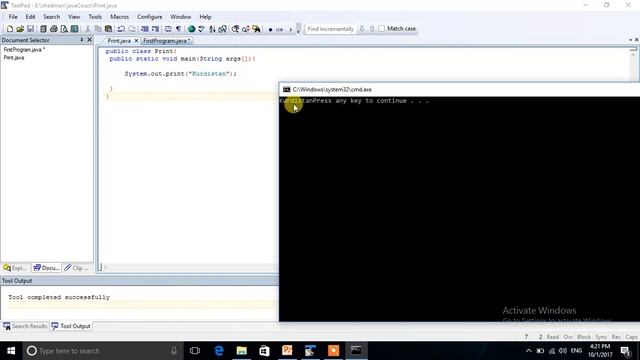Click the Find in Files icon
This screenshot has width=640, height=360.
pos(256,29)
